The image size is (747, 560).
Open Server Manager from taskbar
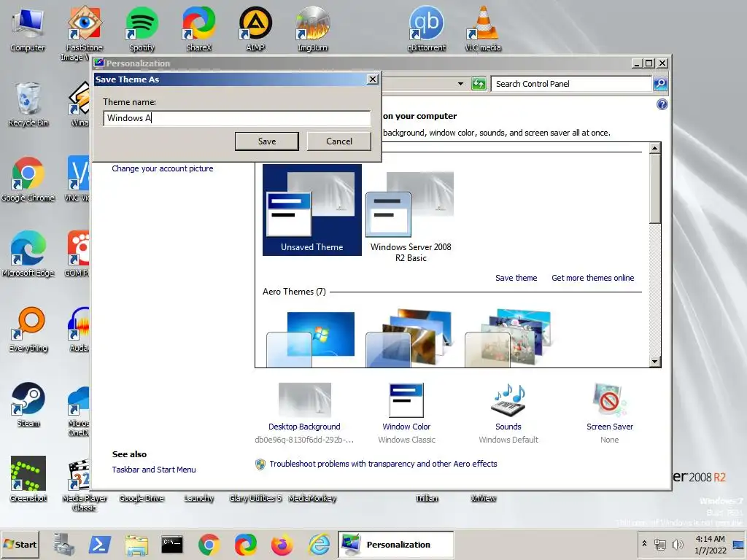(x=64, y=544)
